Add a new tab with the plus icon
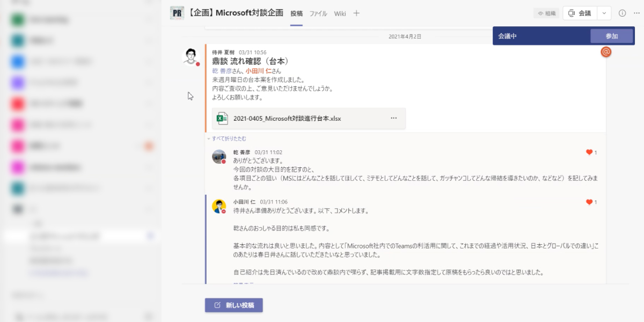The image size is (644, 322). [356, 13]
